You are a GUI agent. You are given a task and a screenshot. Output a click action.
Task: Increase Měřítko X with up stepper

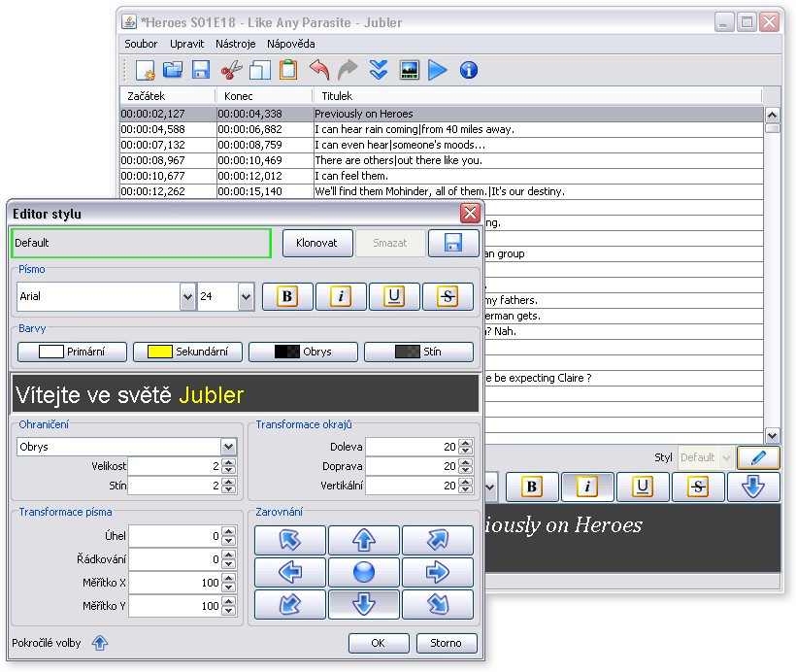tap(228, 579)
